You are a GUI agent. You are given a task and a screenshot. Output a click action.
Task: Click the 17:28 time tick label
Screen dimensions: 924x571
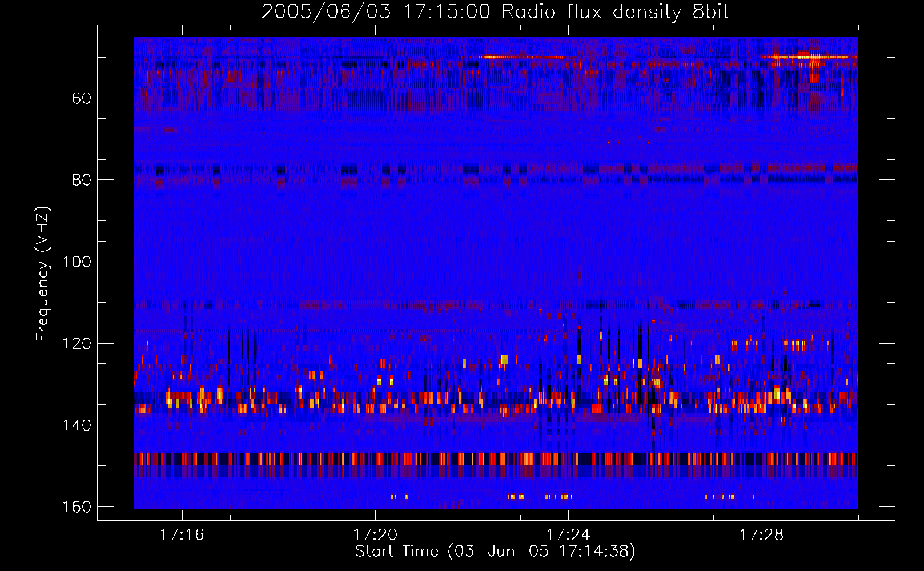click(762, 535)
